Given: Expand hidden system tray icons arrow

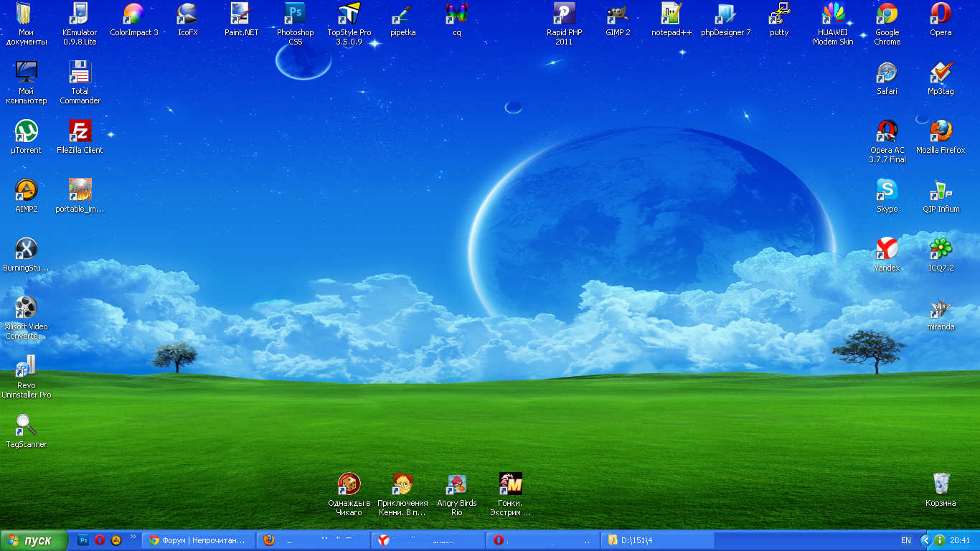Looking at the screenshot, I should pyautogui.click(x=925, y=540).
